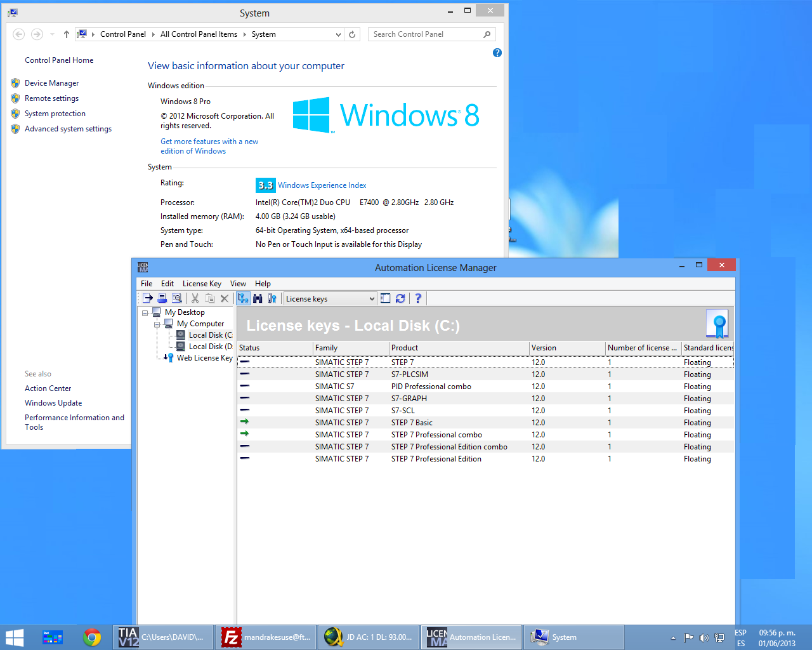Select the S7-PLCSIM license row
Image resolution: width=812 pixels, height=650 pixels.
485,375
